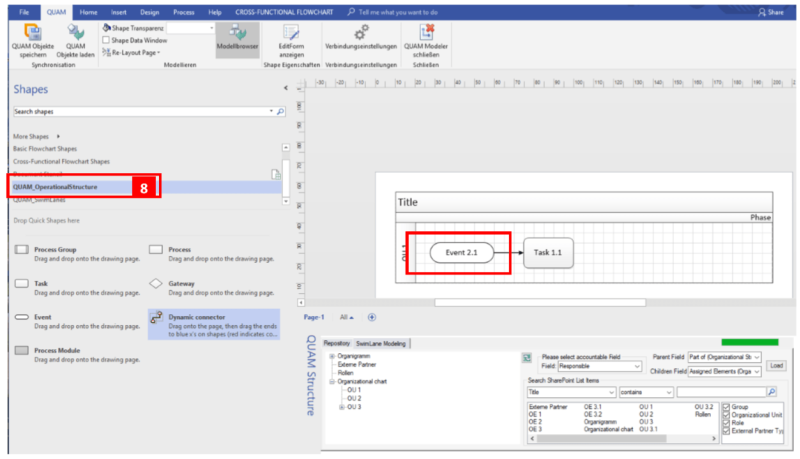
Task: Open Shape Transparenz dropdown
Action: 212,28
